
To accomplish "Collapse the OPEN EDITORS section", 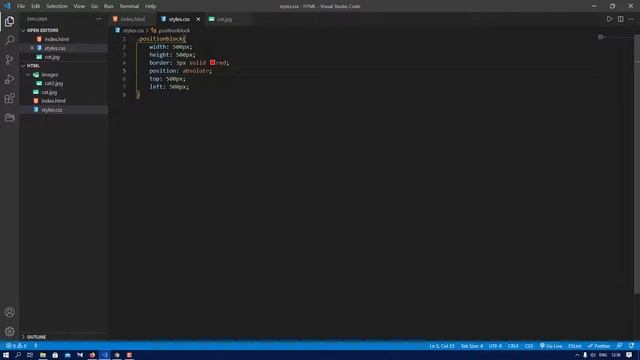I will pyautogui.click(x=43, y=30).
